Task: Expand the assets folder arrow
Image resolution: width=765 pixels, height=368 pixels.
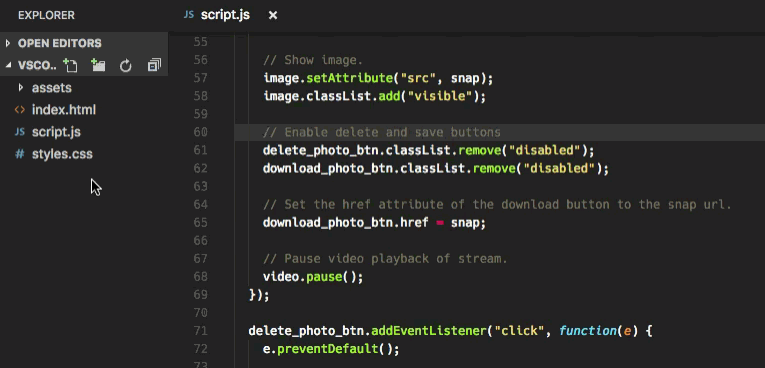Action: (x=20, y=88)
